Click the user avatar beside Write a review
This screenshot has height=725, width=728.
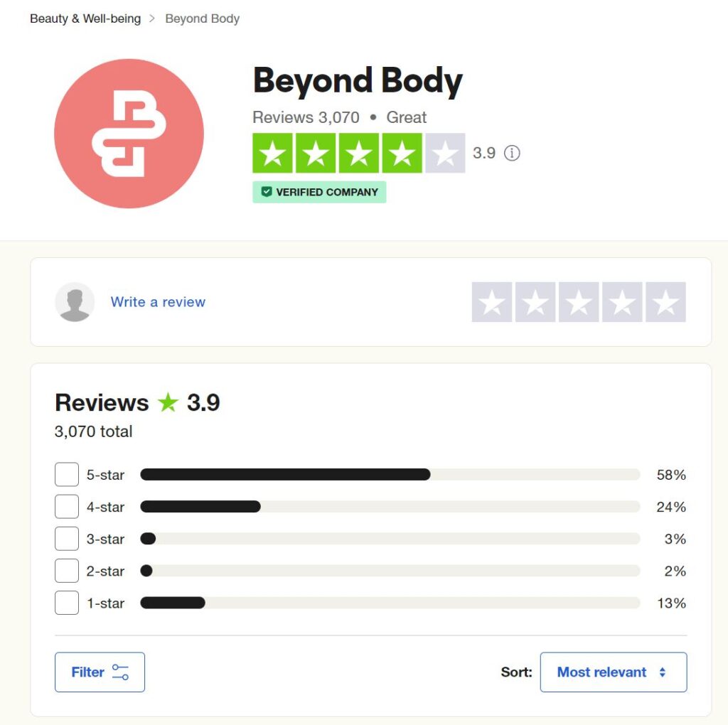[x=75, y=302]
